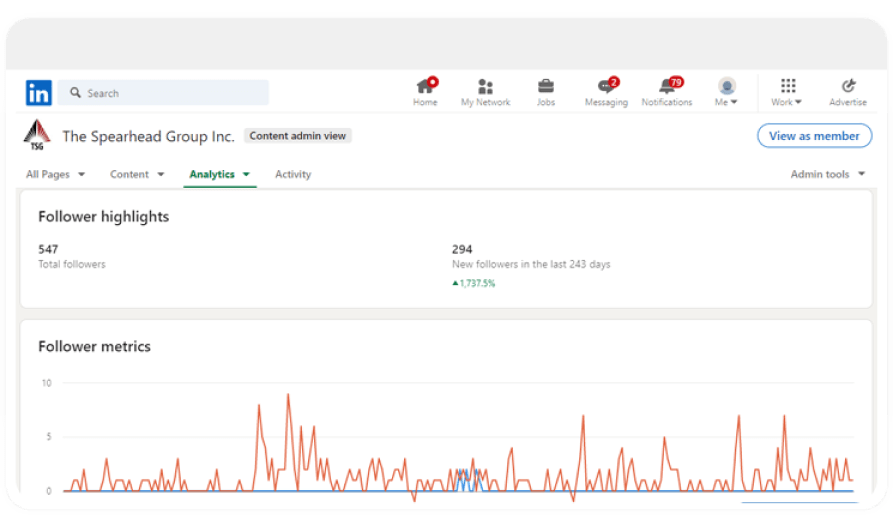Open the Content dropdown menu

[137, 174]
